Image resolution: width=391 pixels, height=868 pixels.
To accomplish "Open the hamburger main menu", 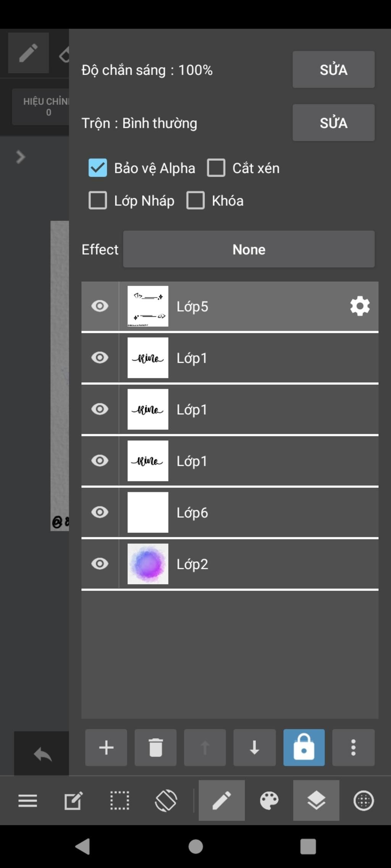I will coord(28,800).
